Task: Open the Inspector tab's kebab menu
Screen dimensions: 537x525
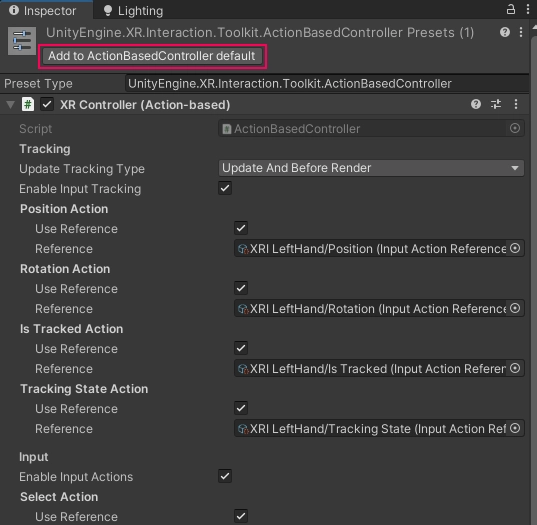Action: click(528, 9)
